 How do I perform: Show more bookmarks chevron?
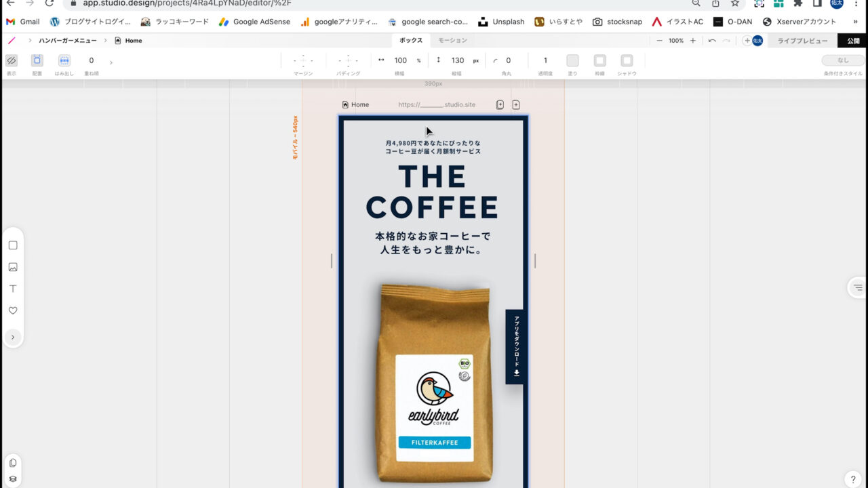point(856,22)
